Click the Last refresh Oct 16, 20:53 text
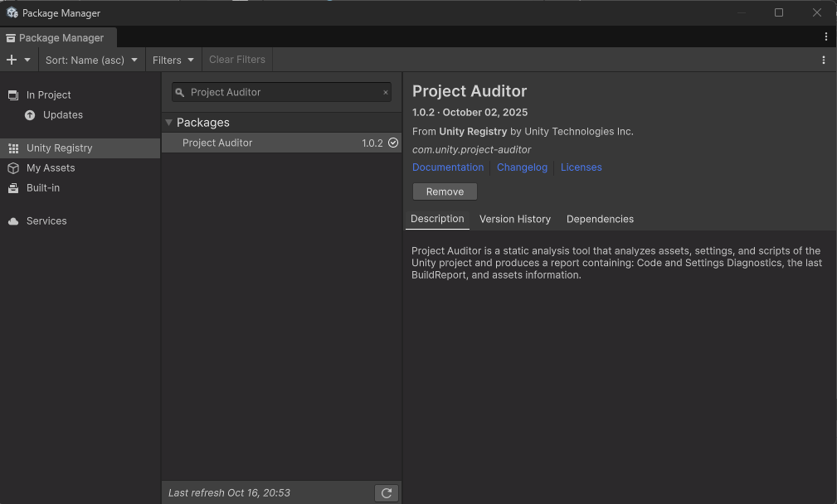The image size is (837, 504). tap(229, 492)
